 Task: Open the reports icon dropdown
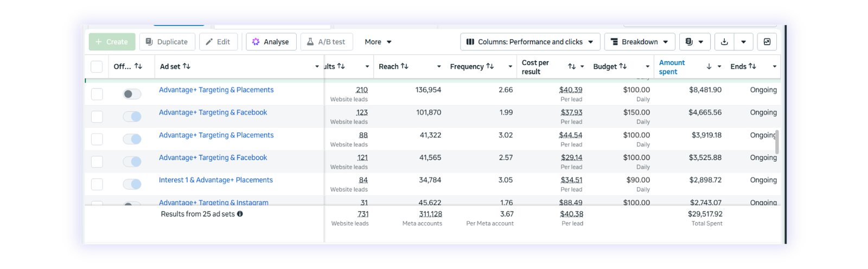click(x=694, y=42)
